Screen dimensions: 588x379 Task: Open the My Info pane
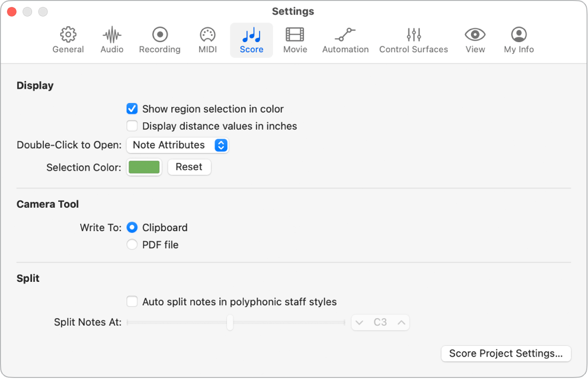pyautogui.click(x=518, y=40)
